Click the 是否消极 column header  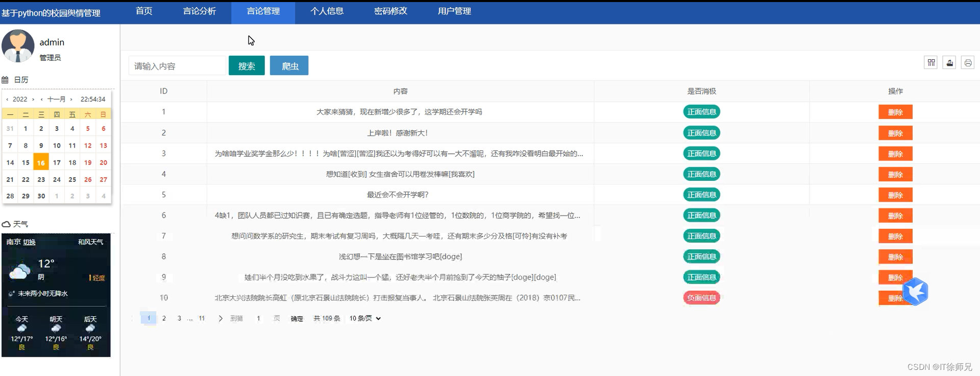click(701, 91)
